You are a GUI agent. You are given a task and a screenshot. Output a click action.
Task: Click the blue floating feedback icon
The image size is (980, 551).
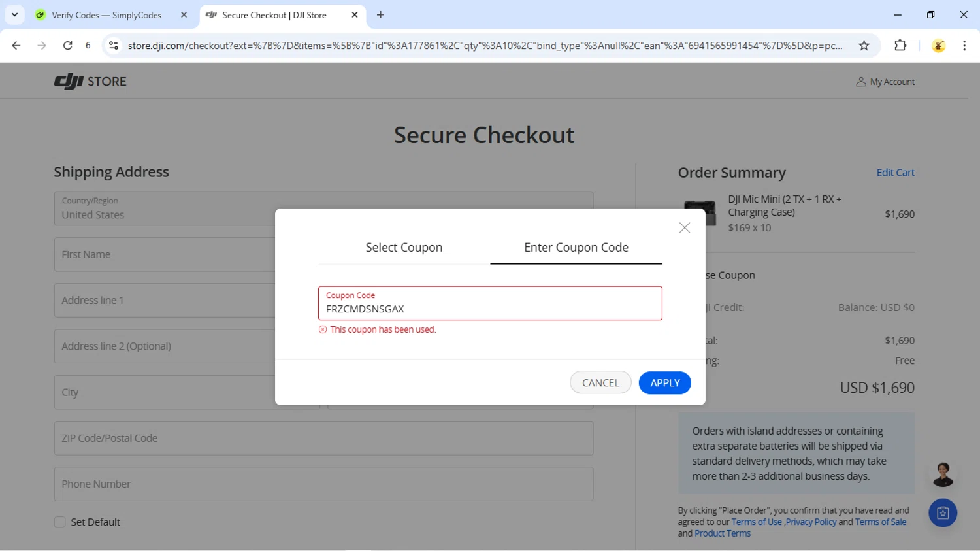(943, 513)
